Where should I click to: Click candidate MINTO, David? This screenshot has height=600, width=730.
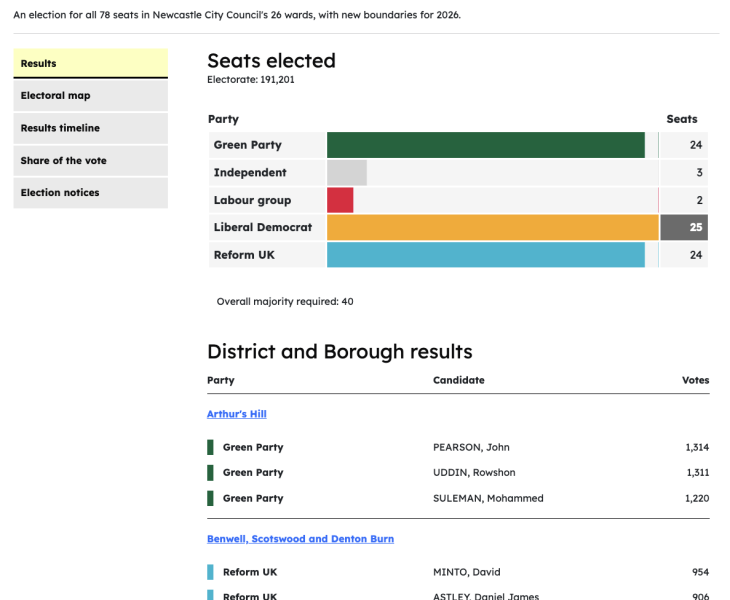click(x=466, y=572)
